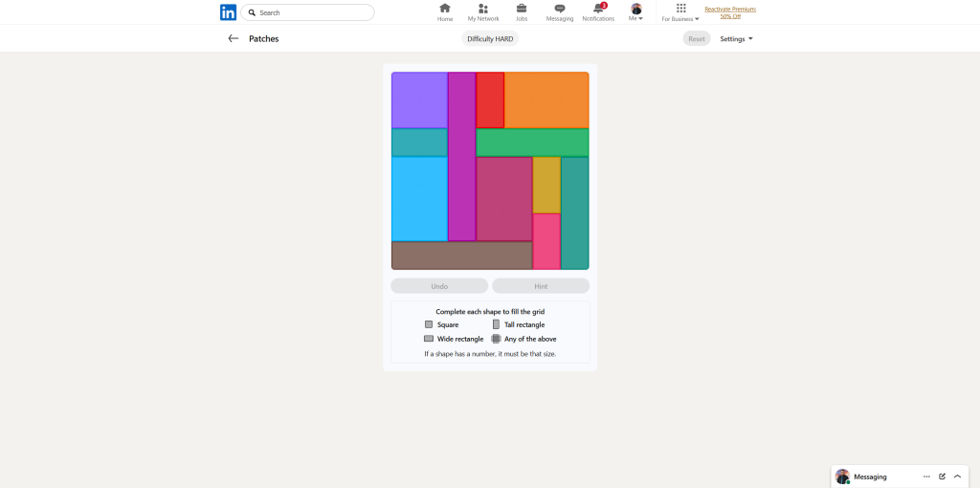Select the mustard yellow patch
The height and width of the screenshot is (488, 980).
(546, 185)
